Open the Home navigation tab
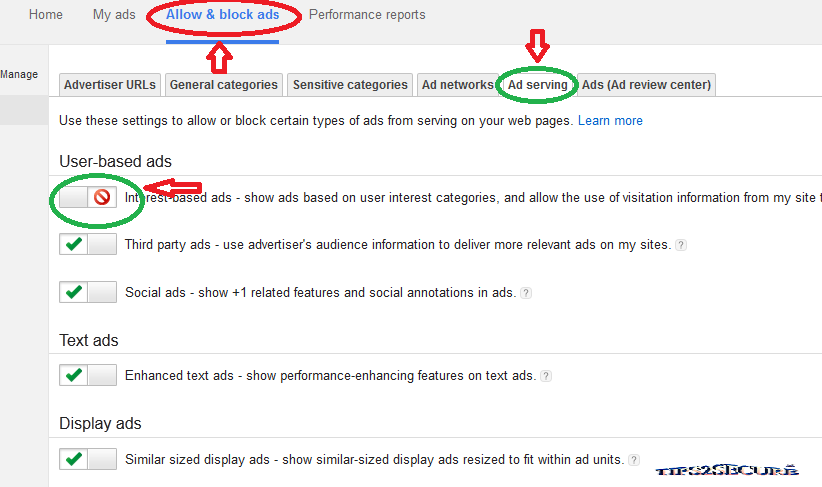This screenshot has height=487, width=822. 46,15
